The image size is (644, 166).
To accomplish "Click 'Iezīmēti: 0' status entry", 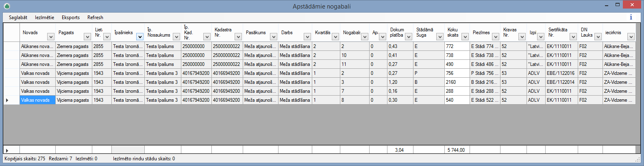I will [87, 159].
